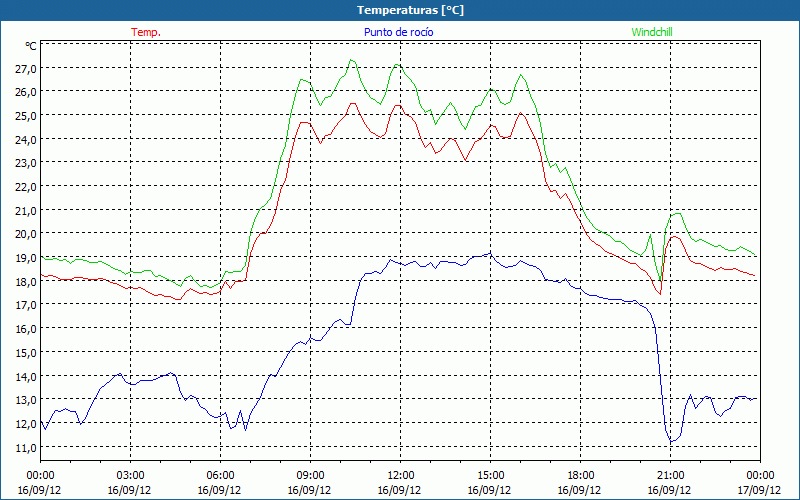Click the 24,0 y-axis value

26,139
